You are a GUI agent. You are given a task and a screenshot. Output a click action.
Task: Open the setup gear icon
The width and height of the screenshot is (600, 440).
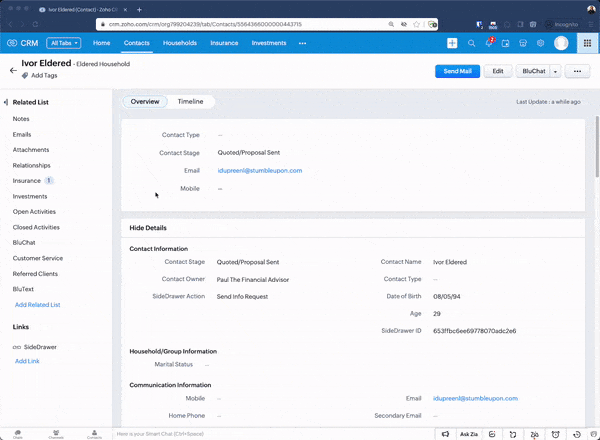[x=540, y=43]
